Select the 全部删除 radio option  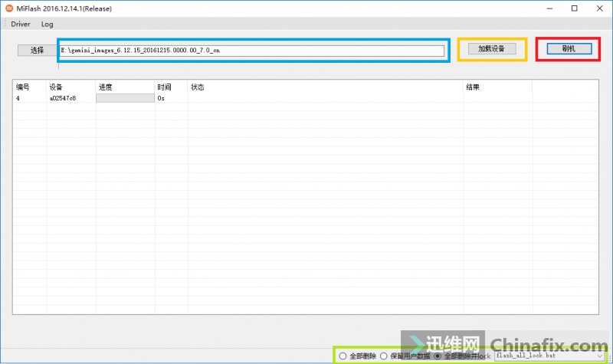(x=357, y=356)
